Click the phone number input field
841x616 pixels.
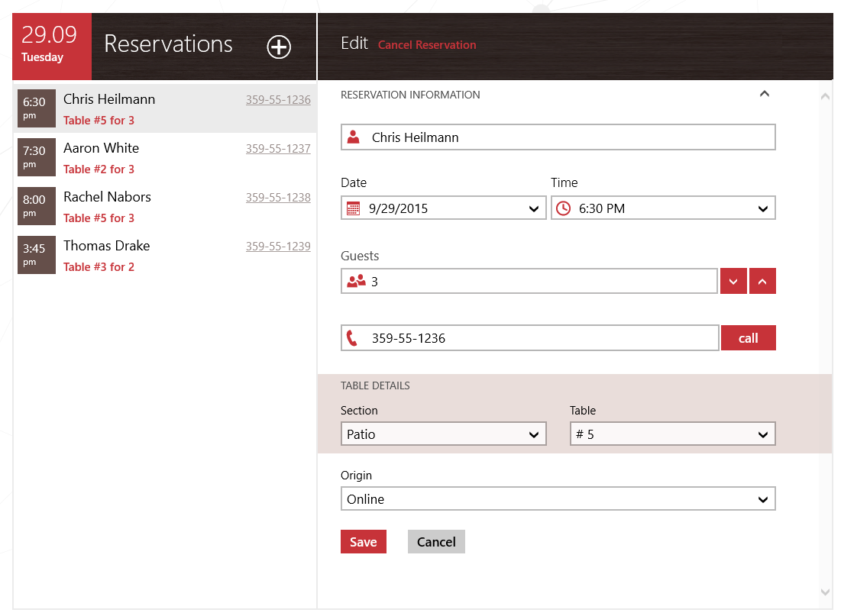[x=530, y=337]
